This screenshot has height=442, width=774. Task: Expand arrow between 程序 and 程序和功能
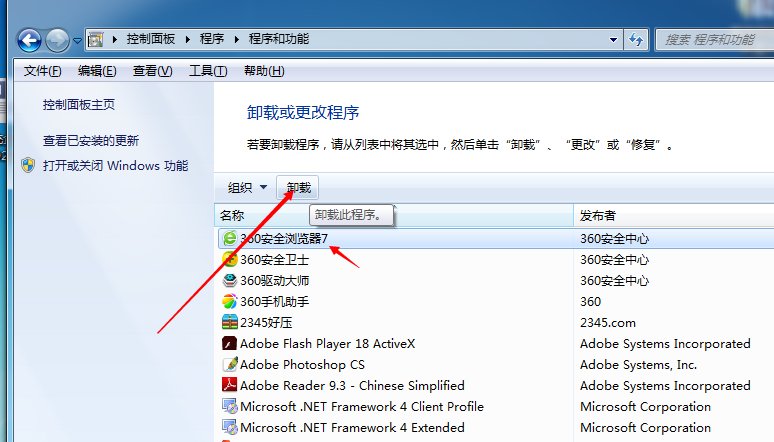tap(236, 39)
